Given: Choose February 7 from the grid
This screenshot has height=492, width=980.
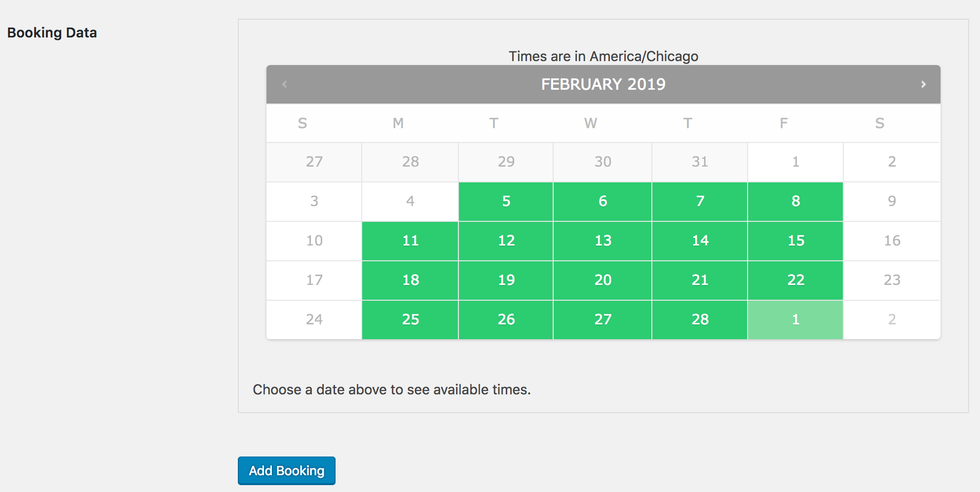Looking at the screenshot, I should (x=699, y=201).
